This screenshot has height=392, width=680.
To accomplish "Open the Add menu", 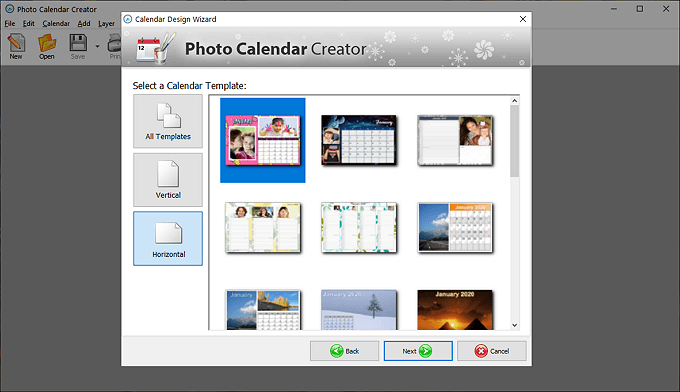I will 84,23.
